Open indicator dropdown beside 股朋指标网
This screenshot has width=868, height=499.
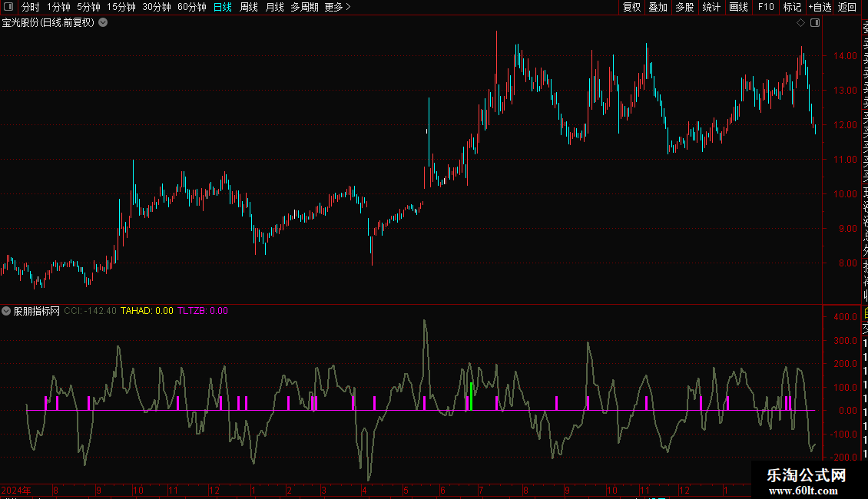(x=6, y=311)
